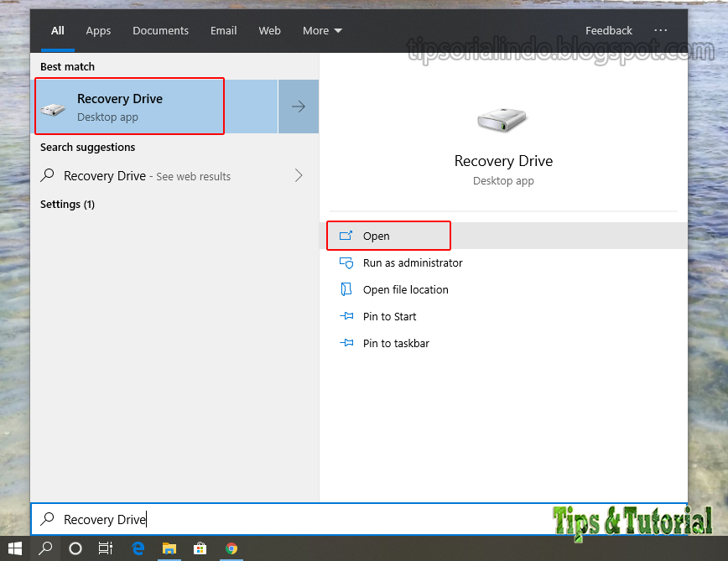Expand the More filter dropdown
The width and height of the screenshot is (728, 561).
pos(322,30)
